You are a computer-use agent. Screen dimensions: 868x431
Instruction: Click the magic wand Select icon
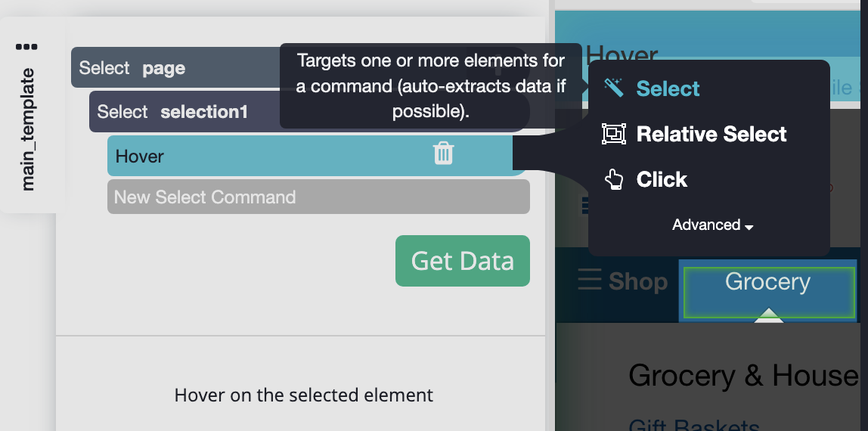[613, 88]
